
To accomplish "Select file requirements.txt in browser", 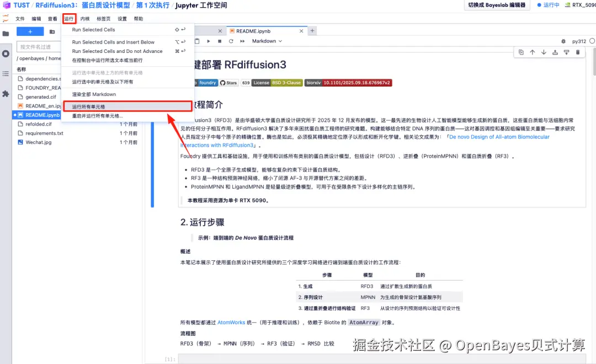I will [76, 133].
